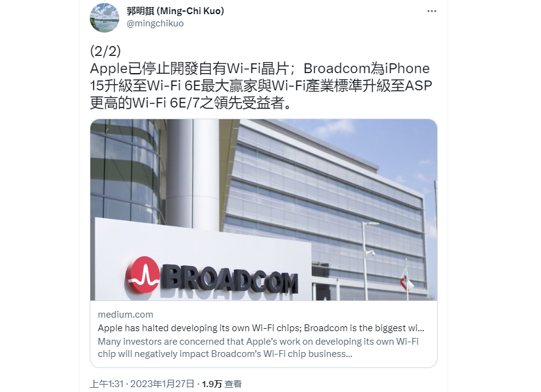Click the tweet line starting '15升級至Wi-Fi 6E'

pos(261,85)
